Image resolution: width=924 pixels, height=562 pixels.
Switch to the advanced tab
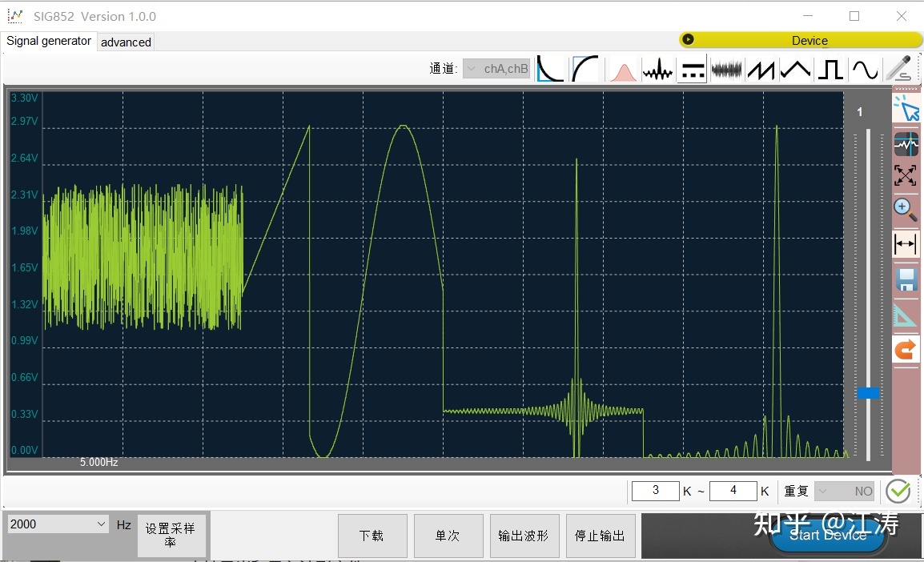pyautogui.click(x=126, y=42)
